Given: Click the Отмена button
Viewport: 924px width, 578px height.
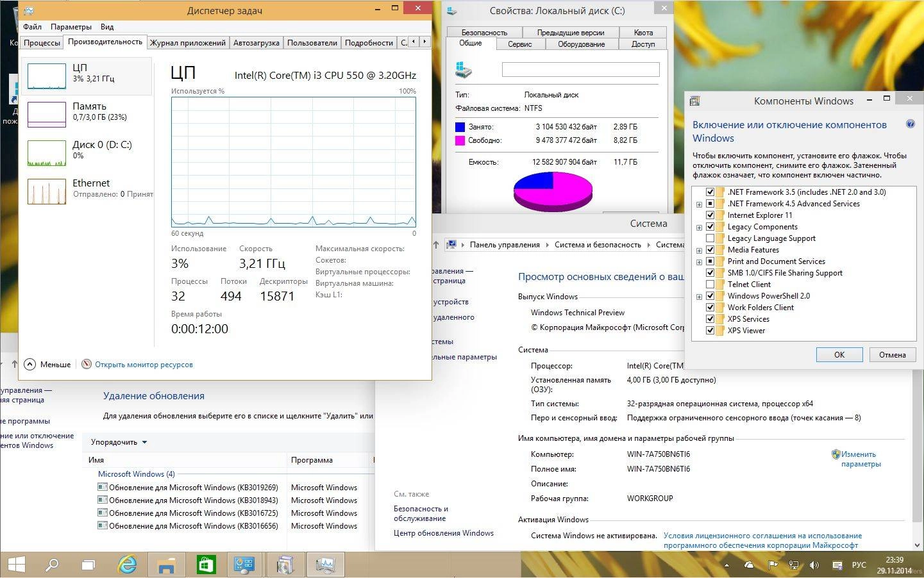Looking at the screenshot, I should coord(892,354).
